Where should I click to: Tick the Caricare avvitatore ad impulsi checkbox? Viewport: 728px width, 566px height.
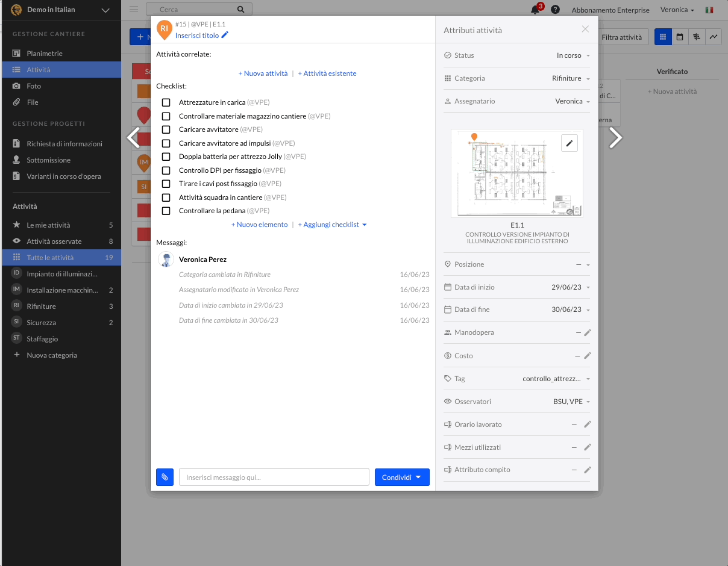click(x=166, y=143)
